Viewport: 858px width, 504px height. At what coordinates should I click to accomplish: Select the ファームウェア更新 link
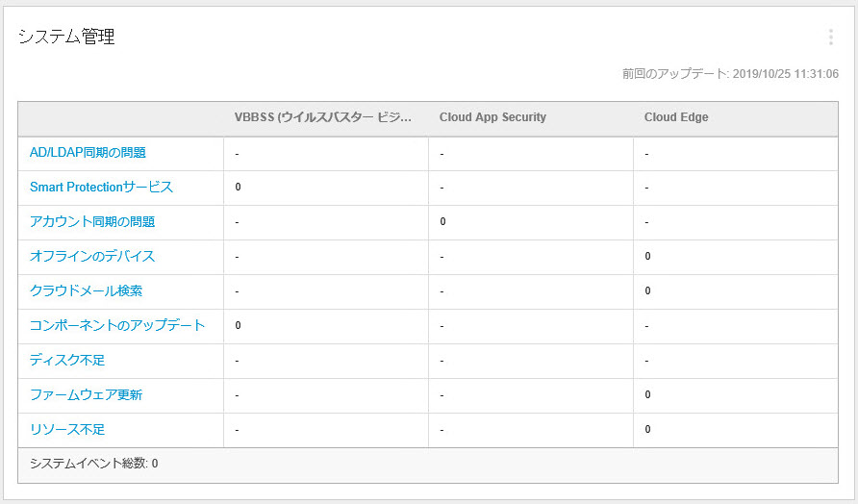[86, 394]
